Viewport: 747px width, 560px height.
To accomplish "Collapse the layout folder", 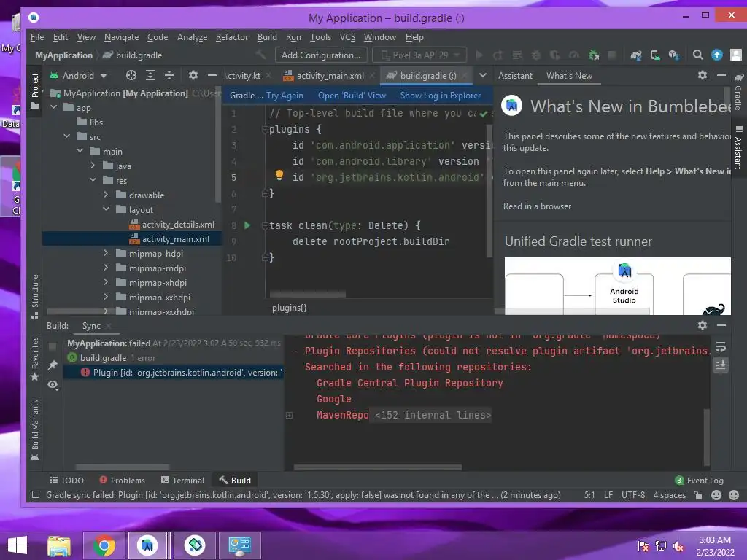I will (x=106, y=209).
